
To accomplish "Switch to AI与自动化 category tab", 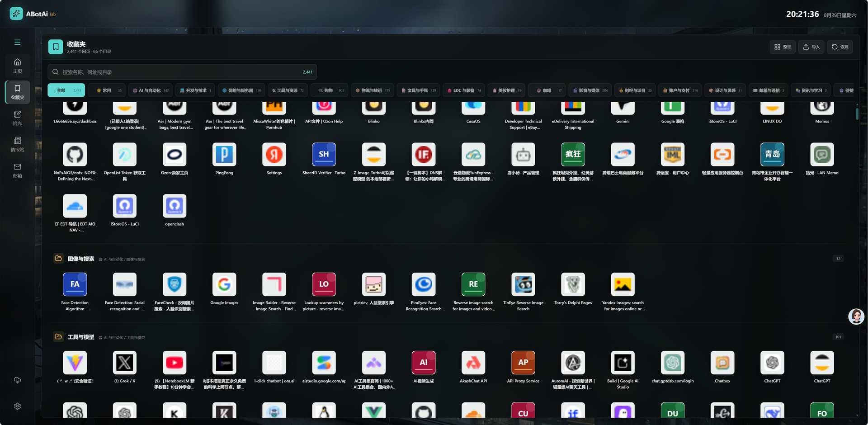I will [x=151, y=90].
